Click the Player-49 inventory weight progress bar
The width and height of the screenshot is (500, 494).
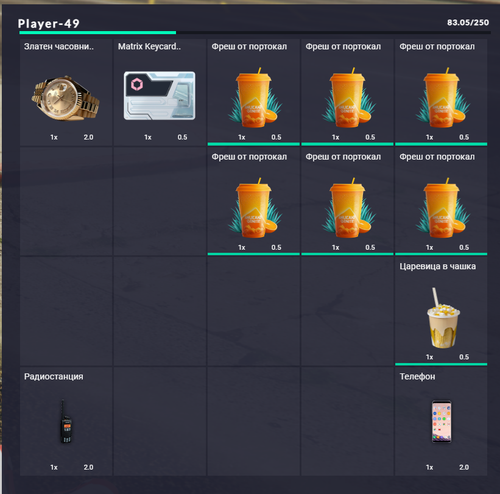click(x=255, y=33)
